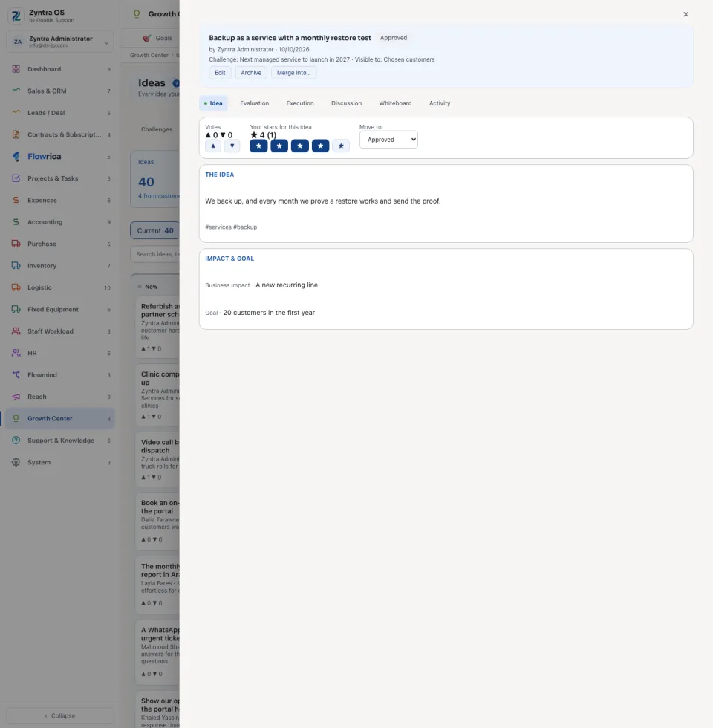
Task: Open the Flowmind icon
Action: 16,374
